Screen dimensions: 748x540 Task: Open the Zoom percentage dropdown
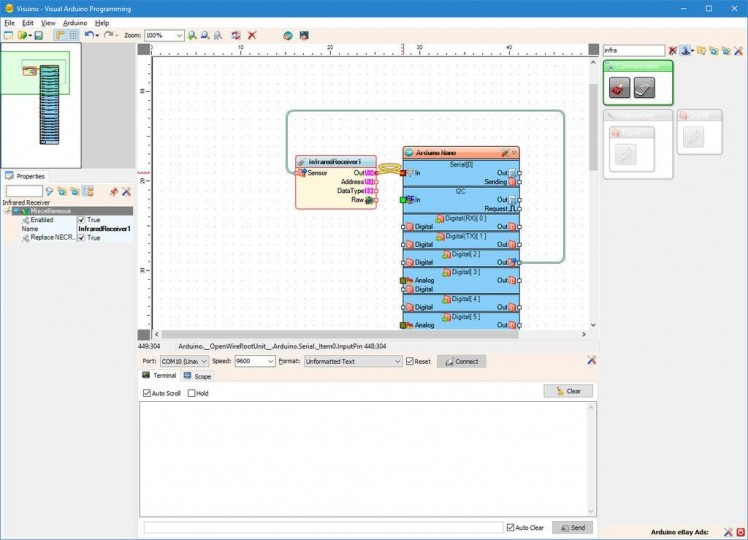click(x=180, y=35)
